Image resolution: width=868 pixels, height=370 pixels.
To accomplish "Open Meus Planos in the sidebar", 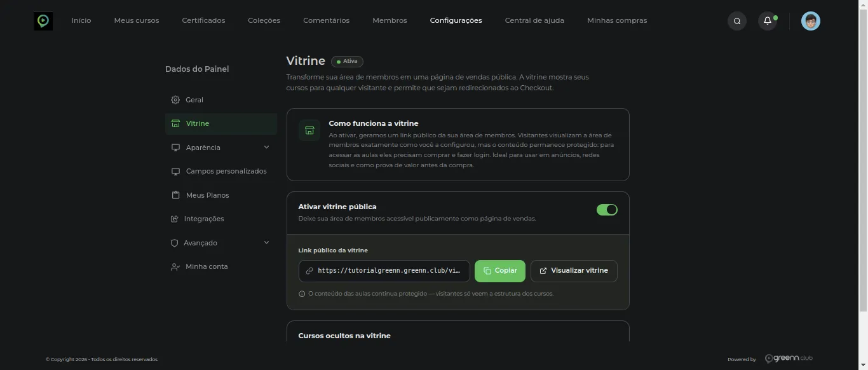I will pyautogui.click(x=221, y=195).
